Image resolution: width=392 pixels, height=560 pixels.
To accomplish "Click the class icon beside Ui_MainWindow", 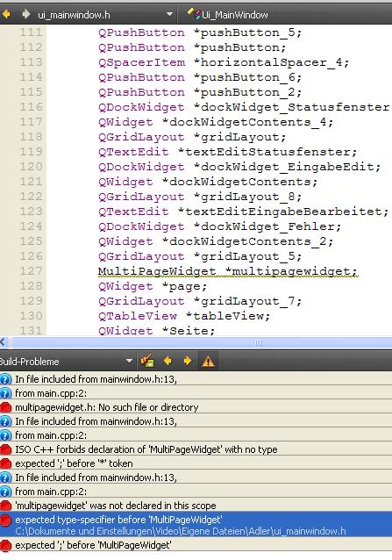I will (194, 14).
